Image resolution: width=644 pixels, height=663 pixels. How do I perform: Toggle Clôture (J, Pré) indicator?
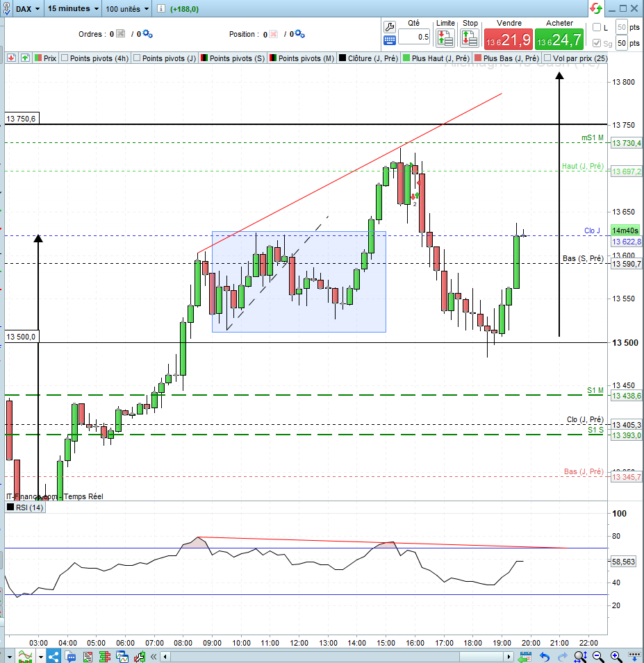point(368,58)
